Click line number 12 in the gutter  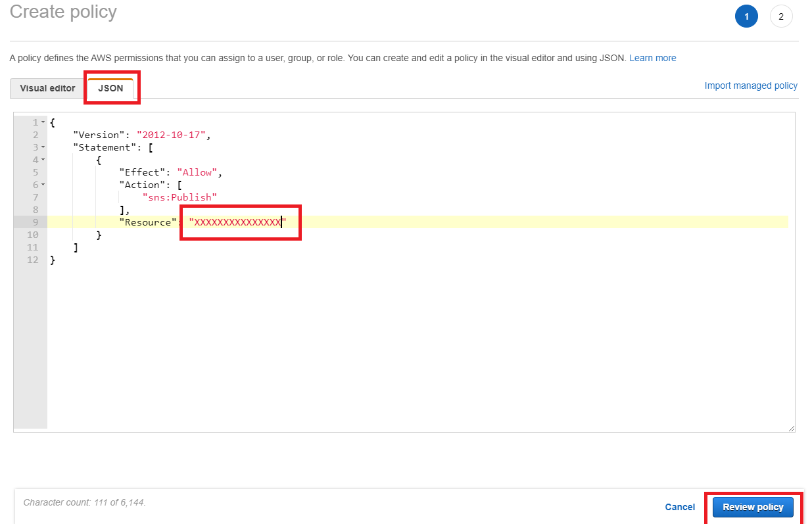[32, 260]
